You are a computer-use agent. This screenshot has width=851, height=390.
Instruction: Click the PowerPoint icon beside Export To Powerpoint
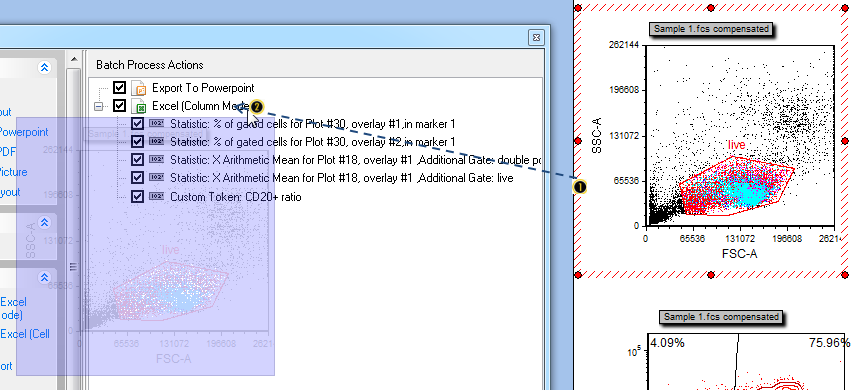(x=139, y=88)
